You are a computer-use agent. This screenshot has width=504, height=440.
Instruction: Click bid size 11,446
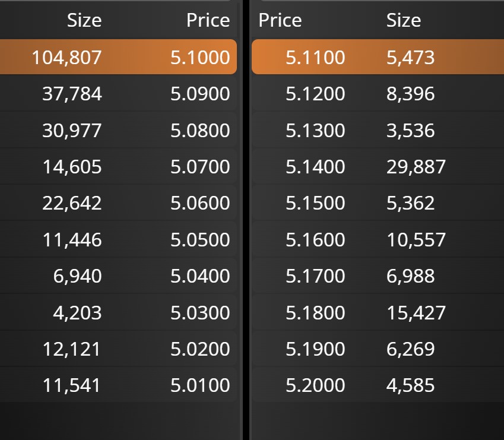pyautogui.click(x=72, y=240)
